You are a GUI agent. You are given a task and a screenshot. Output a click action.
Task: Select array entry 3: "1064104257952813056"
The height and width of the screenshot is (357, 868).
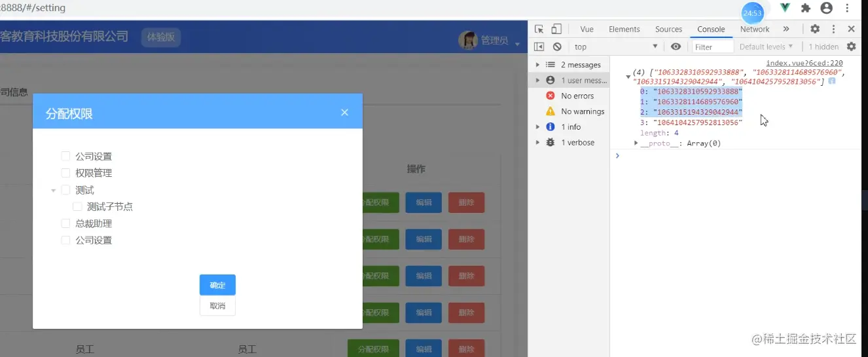click(x=691, y=122)
